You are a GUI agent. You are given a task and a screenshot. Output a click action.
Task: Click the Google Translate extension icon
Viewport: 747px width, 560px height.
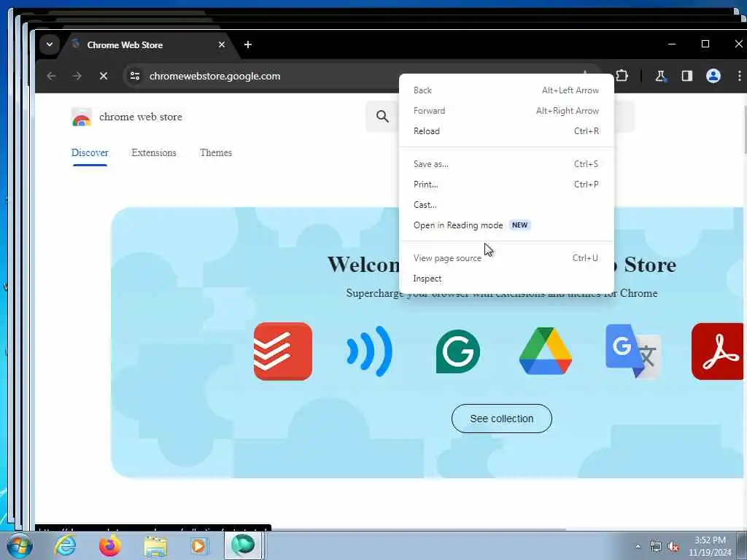coord(632,351)
